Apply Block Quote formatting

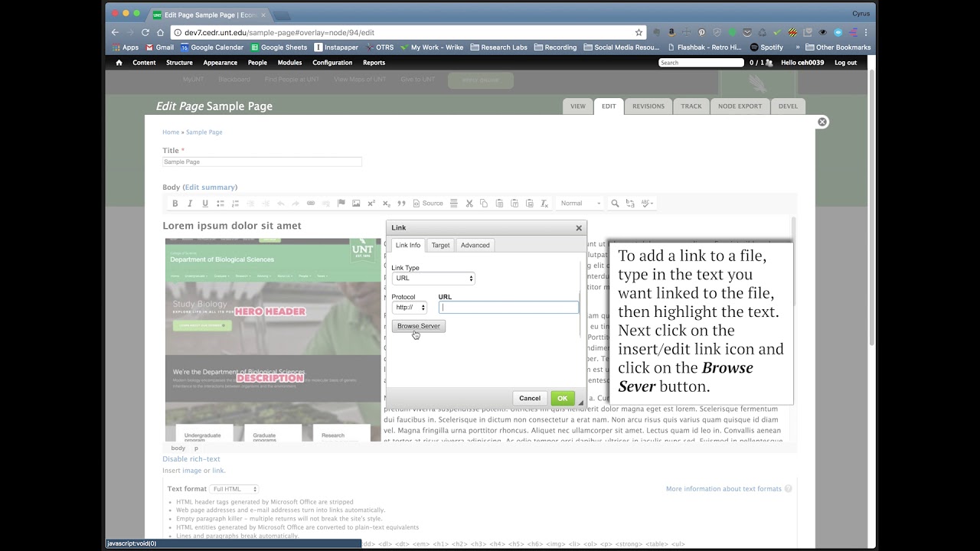(401, 204)
